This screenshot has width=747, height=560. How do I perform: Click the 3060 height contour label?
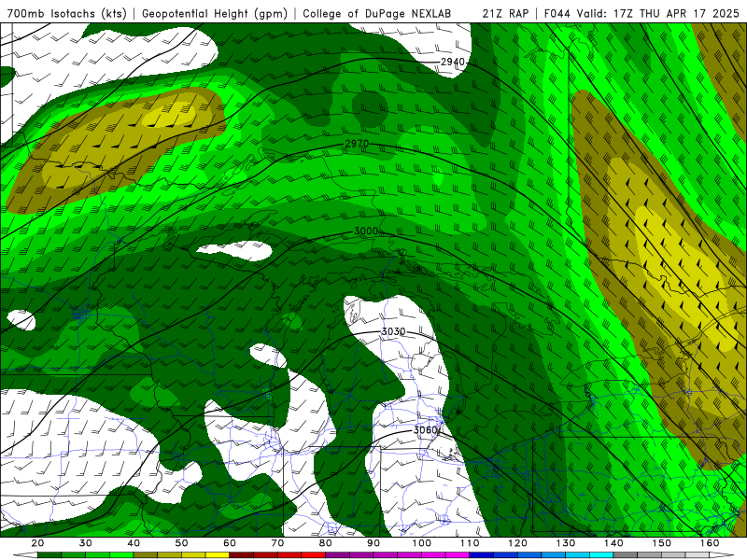coord(425,430)
